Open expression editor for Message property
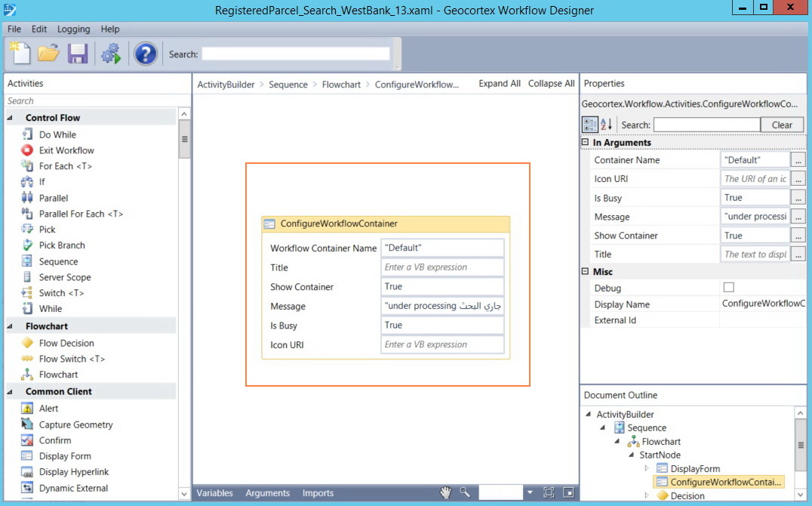812x506 pixels. pos(798,217)
